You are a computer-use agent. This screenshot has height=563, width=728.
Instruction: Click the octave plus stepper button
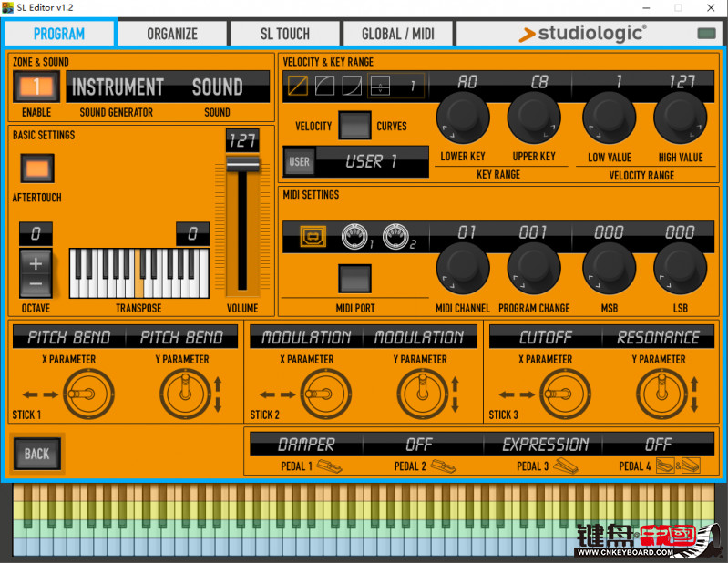[x=36, y=263]
